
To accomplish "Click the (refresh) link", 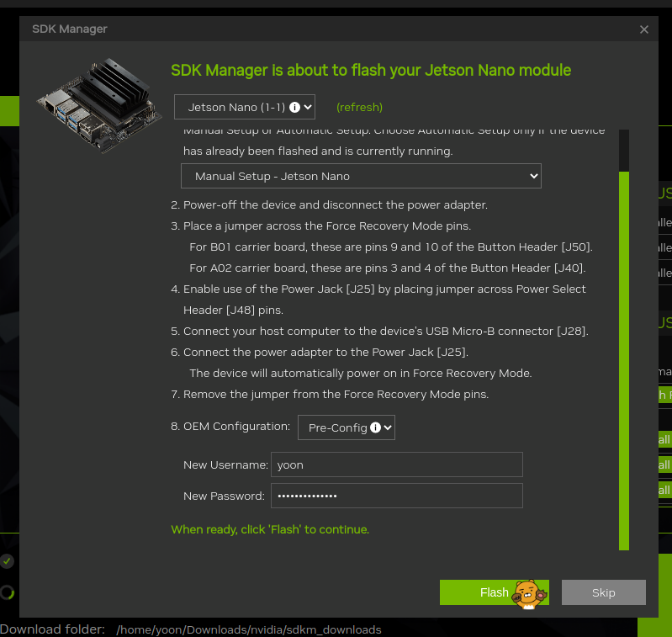I will (x=359, y=107).
